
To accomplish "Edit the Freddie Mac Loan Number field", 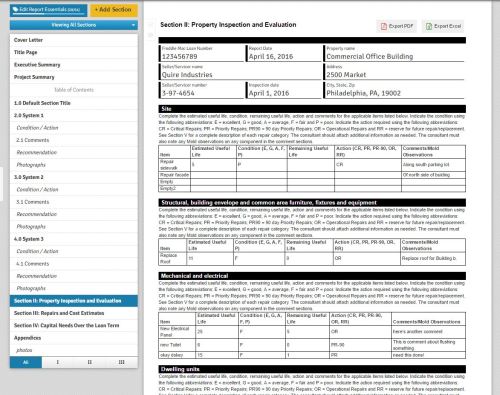I will point(202,53).
